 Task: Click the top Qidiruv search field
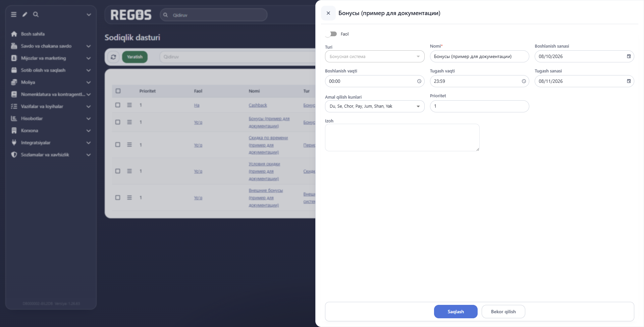[214, 15]
